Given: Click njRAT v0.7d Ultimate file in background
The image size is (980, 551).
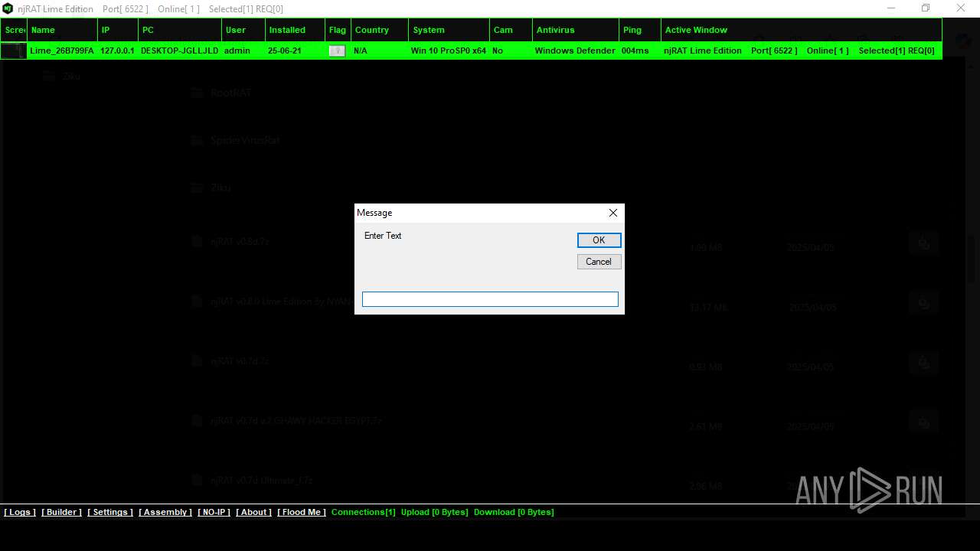Looking at the screenshot, I should (x=261, y=481).
